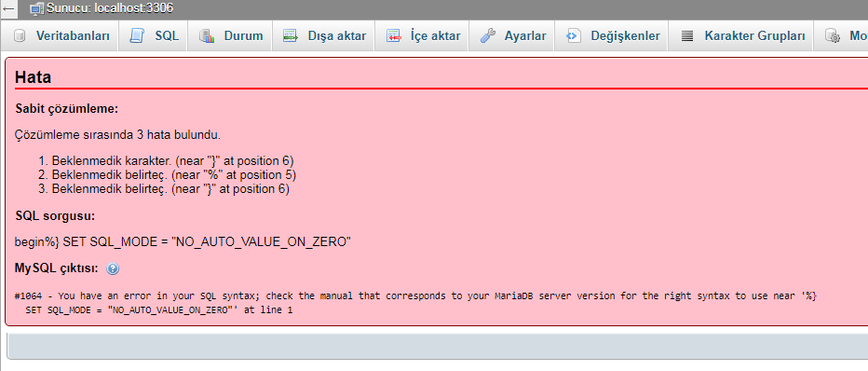Click the Sabit çözümleme label

click(67, 108)
